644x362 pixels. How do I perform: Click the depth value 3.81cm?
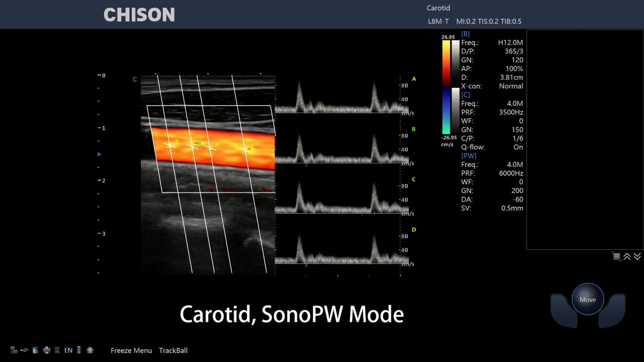(511, 77)
